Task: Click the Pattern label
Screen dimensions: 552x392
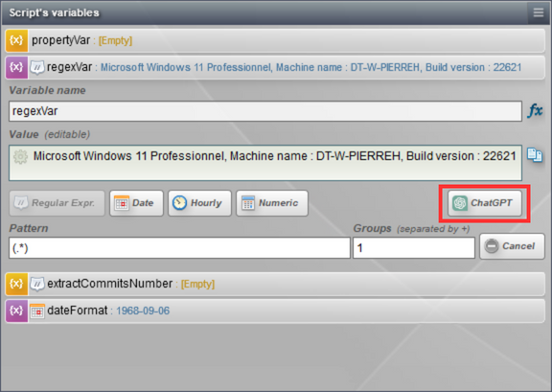Action: (x=29, y=228)
